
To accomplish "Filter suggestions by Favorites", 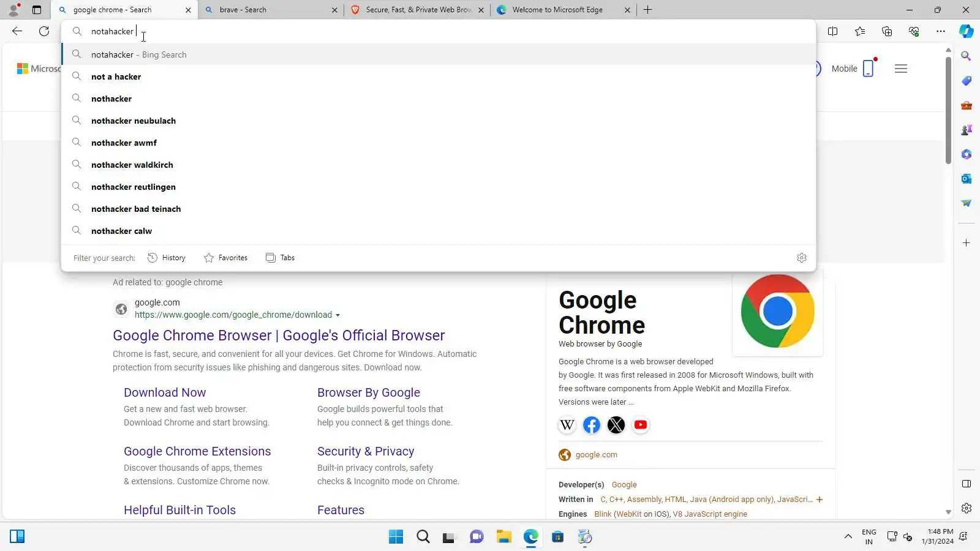I will pyautogui.click(x=225, y=258).
